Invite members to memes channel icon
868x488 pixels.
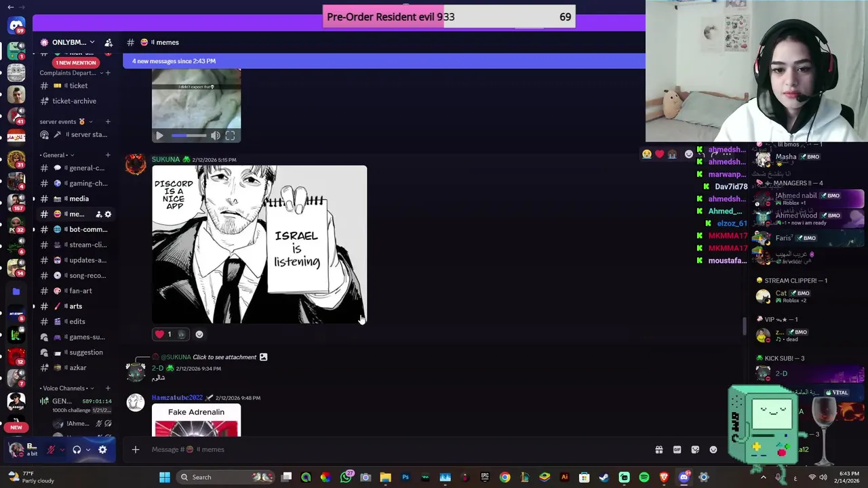coord(98,214)
